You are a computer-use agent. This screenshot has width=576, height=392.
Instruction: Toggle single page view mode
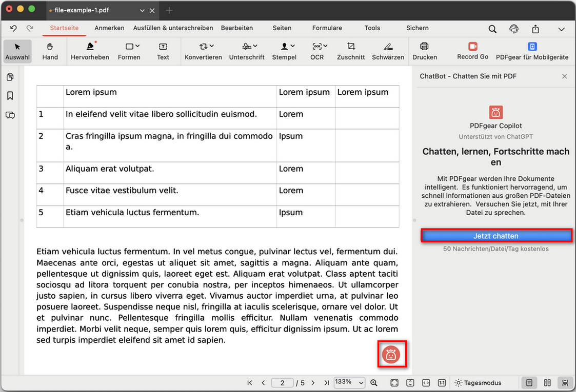tap(529, 382)
